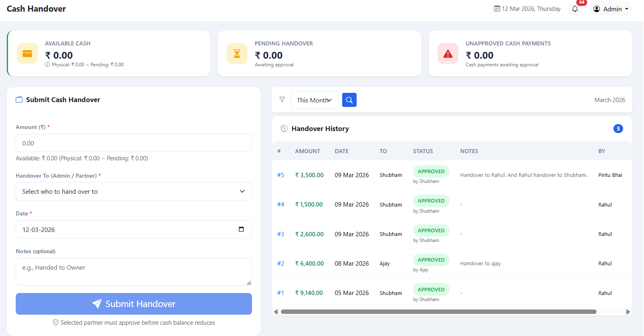Click the ₹ 6,400.00 amount
644x336 pixels.
click(309, 263)
